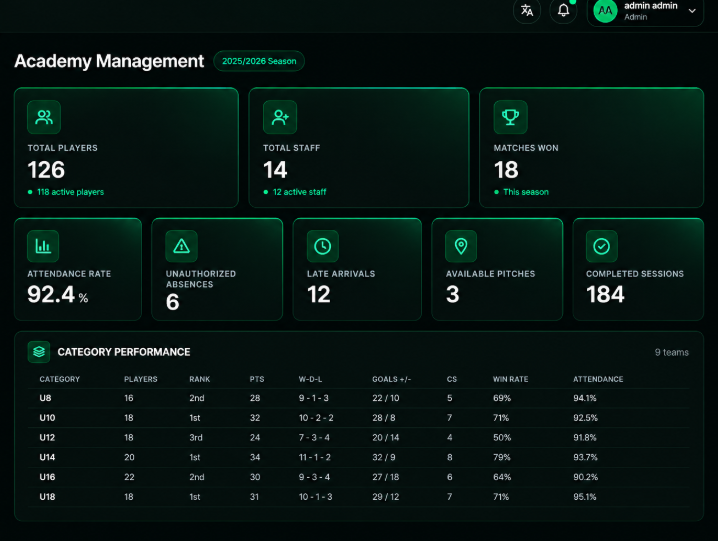Click the U8 goals 22 / 10 cell
Image resolution: width=718 pixels, height=541 pixels.
pos(386,398)
